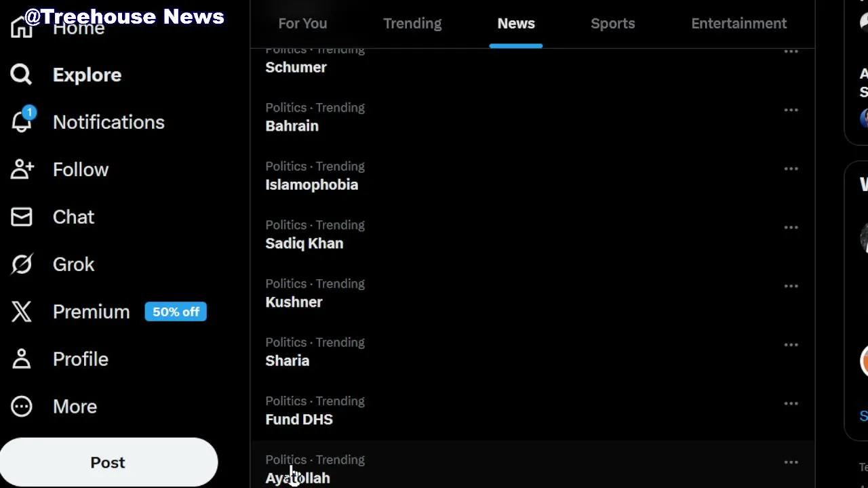This screenshot has width=868, height=488.
Task: Open Notifications bell icon
Action: tap(21, 122)
